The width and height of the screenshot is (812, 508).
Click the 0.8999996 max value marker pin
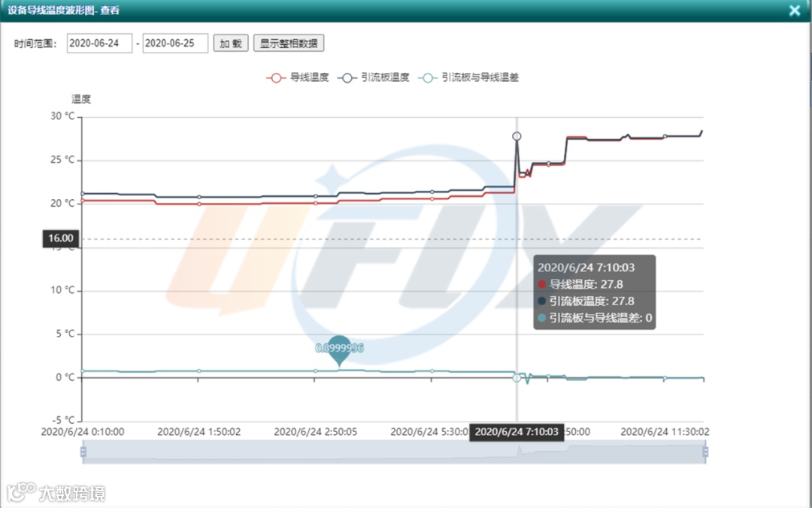pyautogui.click(x=339, y=349)
